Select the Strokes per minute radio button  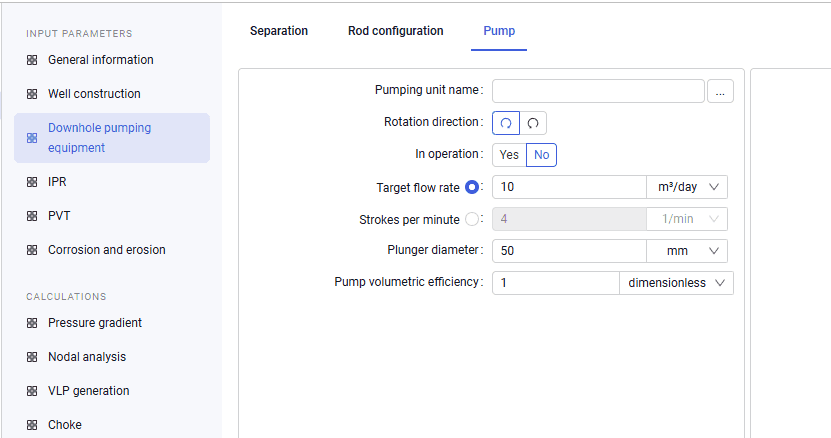pyautogui.click(x=472, y=219)
